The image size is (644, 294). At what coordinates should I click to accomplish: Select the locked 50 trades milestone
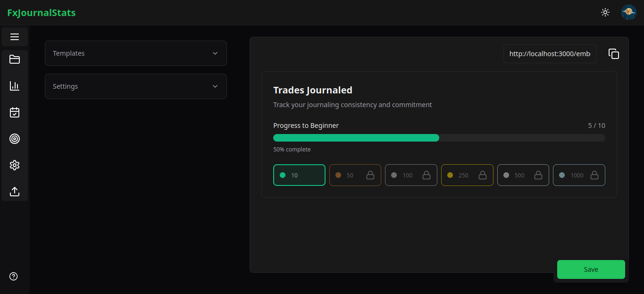pos(355,175)
